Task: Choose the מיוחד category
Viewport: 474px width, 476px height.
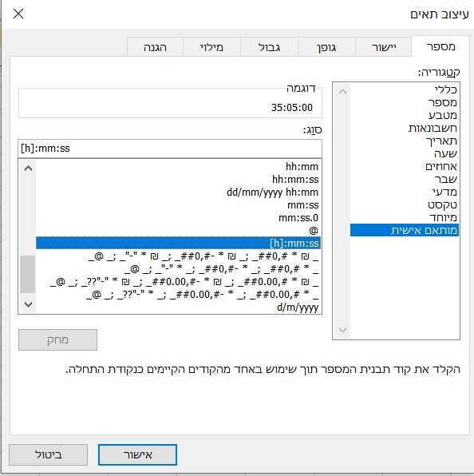Action: [x=405, y=217]
